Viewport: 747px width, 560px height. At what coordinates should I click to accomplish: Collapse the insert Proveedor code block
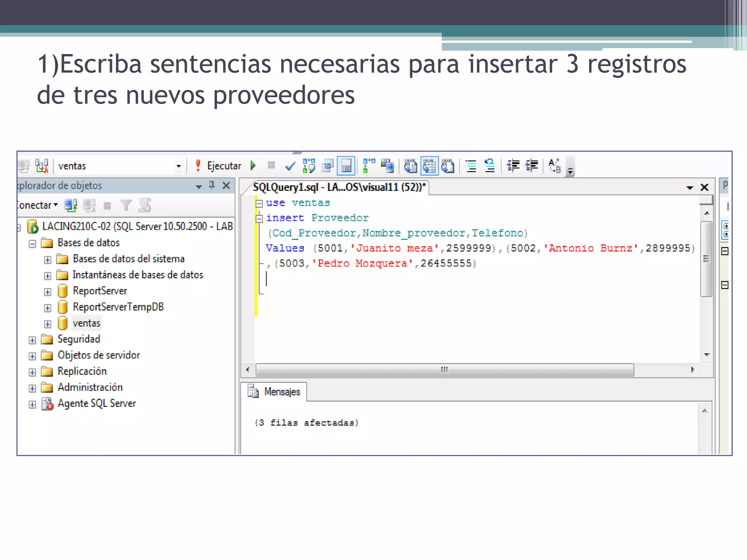pos(259,219)
